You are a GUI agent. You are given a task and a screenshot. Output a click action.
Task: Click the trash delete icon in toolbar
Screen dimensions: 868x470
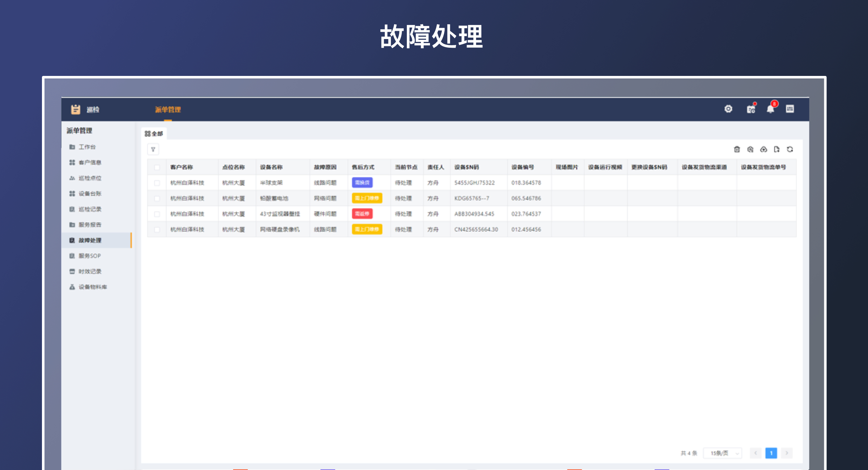click(x=737, y=149)
